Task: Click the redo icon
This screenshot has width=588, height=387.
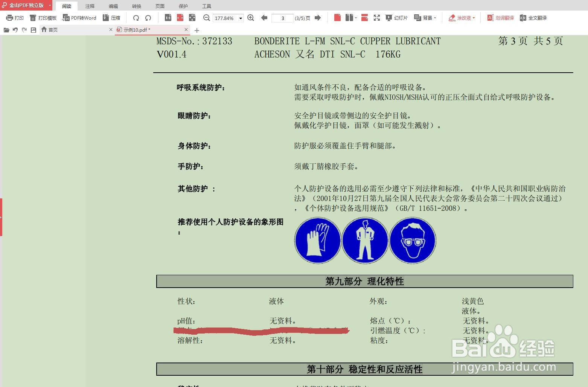Action: tap(24, 30)
